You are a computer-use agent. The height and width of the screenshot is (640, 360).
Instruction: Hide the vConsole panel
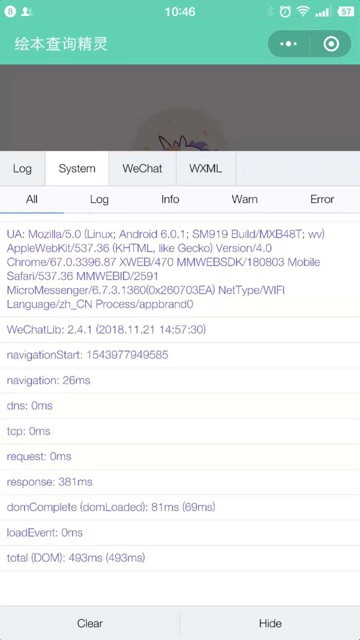[x=270, y=623]
